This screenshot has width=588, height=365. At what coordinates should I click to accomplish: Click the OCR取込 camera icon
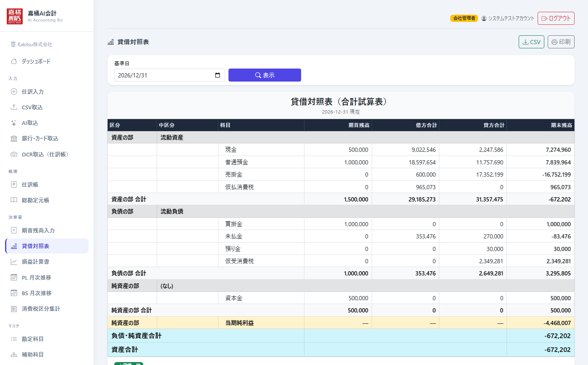(x=14, y=154)
